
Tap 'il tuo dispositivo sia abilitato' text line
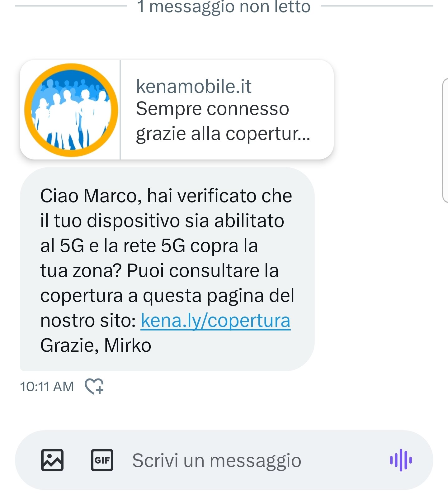pyautogui.click(x=162, y=221)
